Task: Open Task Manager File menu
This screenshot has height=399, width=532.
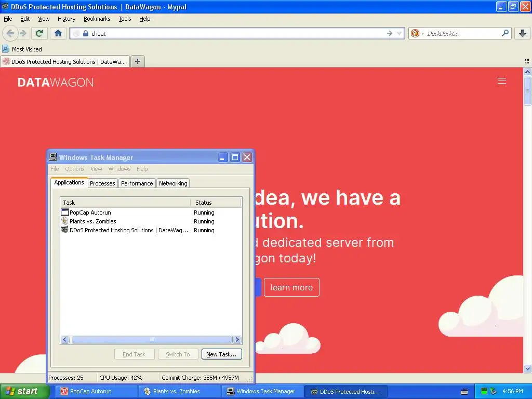Action: (x=55, y=169)
